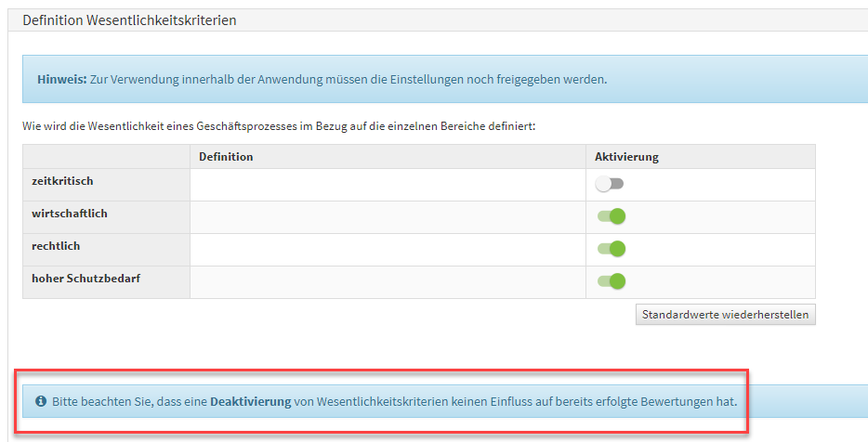Viewport: 868px width, 442px height.
Task: Click the bold Hinweis label in banner
Action: [61, 79]
